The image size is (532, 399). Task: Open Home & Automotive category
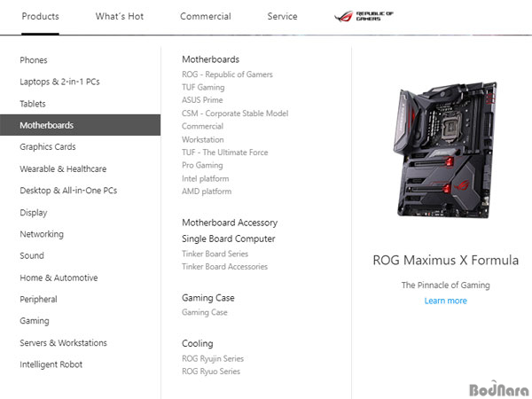pos(59,278)
